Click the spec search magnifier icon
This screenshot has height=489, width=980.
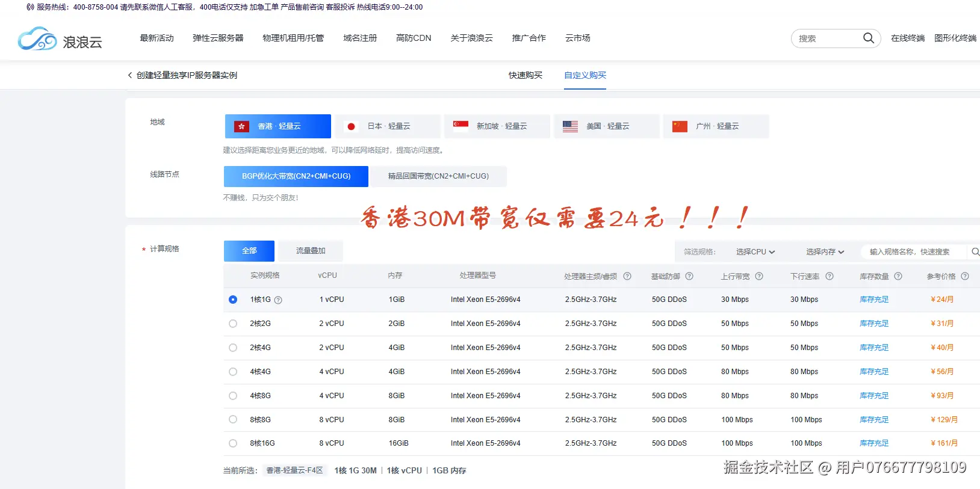pyautogui.click(x=975, y=251)
